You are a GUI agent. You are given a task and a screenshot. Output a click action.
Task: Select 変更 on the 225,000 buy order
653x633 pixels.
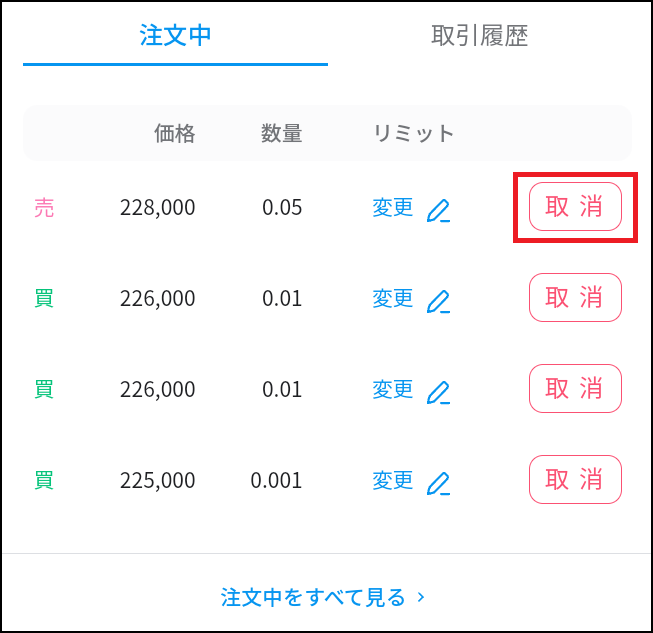[392, 480]
